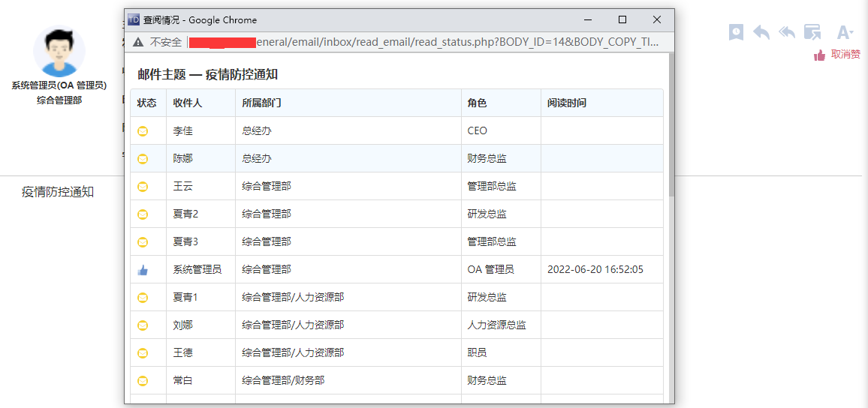Click the 所属部门 column header
This screenshot has height=408, width=868.
[261, 103]
